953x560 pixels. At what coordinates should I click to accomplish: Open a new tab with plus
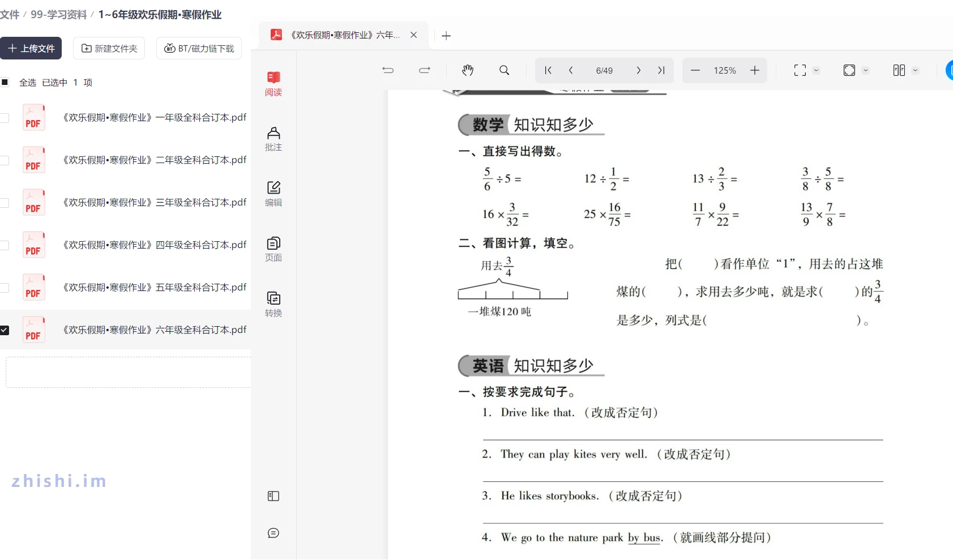coord(446,36)
